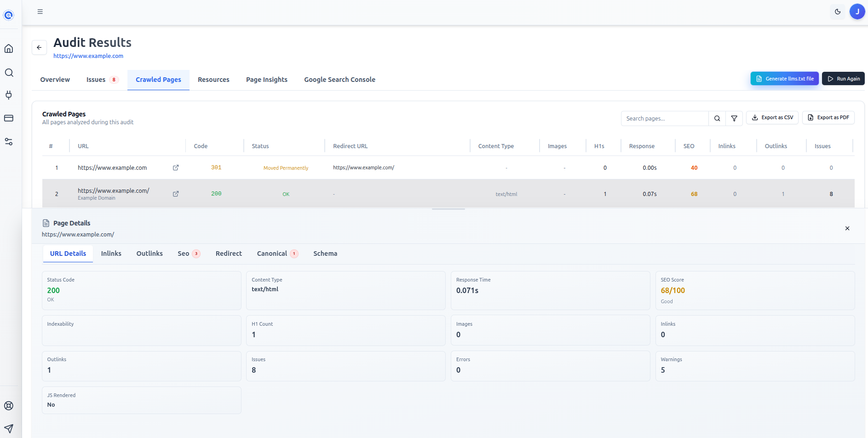Open the settings sliders icon in the sidebar
868x438 pixels.
[9, 142]
